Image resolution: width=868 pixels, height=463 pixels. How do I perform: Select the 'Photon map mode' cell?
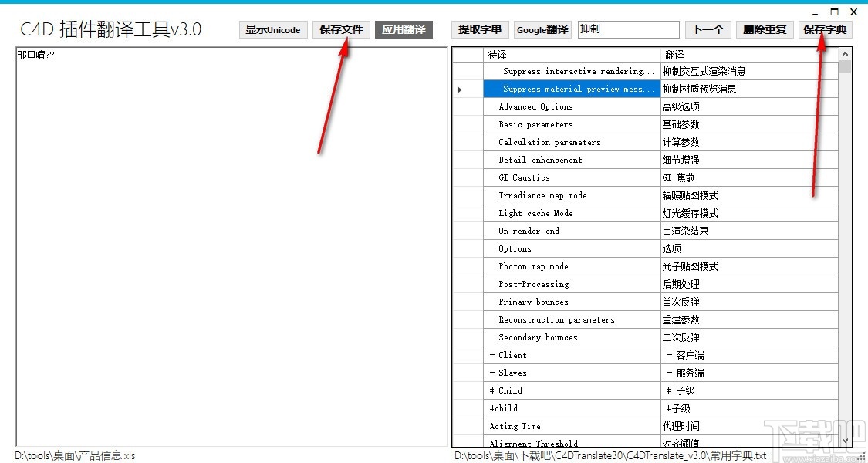[572, 266]
